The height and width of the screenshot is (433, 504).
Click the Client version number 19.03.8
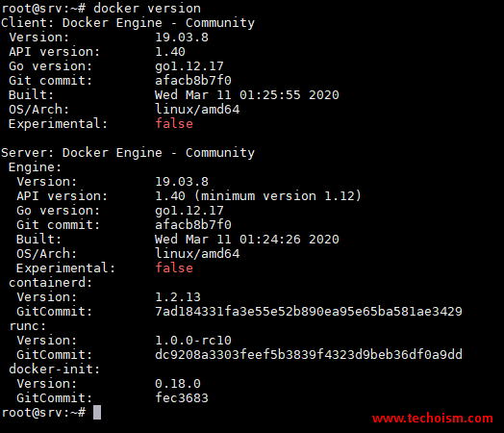tap(182, 38)
